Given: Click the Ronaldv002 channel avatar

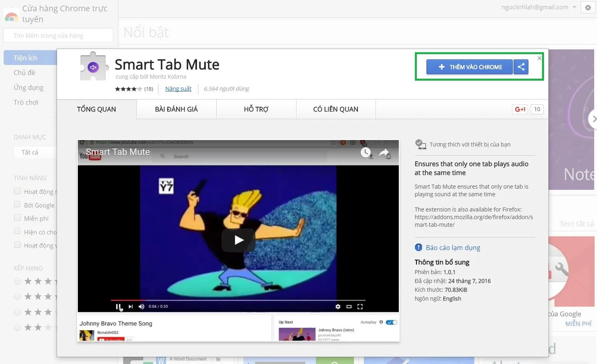Looking at the screenshot, I should pyautogui.click(x=87, y=336).
